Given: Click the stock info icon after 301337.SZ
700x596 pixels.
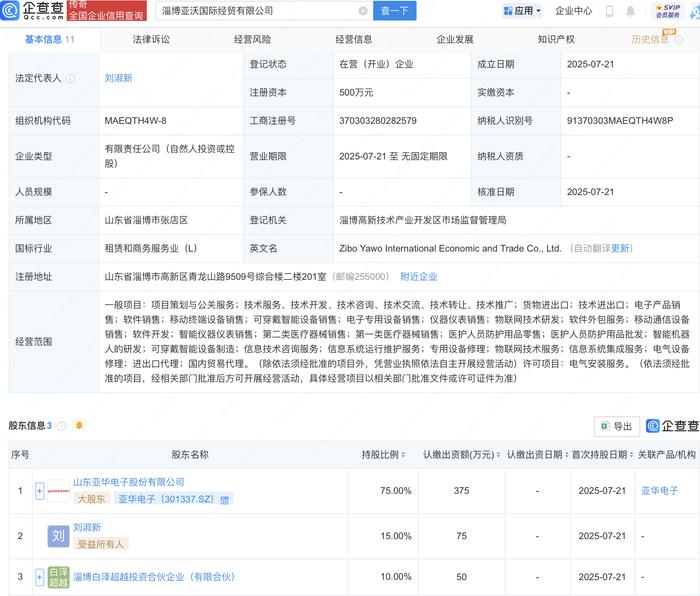Looking at the screenshot, I should 225,500.
